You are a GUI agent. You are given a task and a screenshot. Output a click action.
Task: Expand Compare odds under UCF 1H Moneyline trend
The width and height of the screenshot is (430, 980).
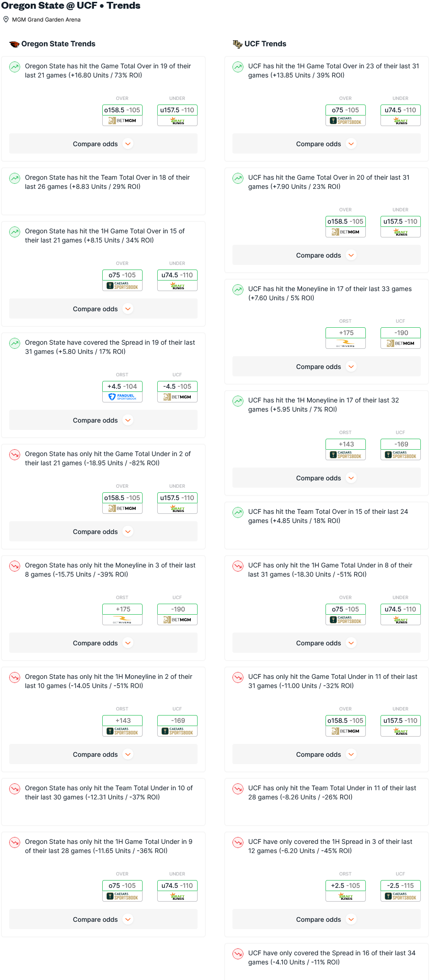coord(326,478)
